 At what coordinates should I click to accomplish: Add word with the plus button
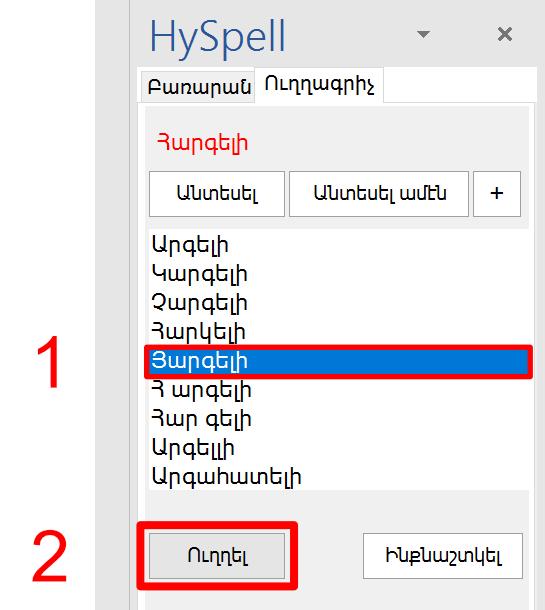pos(497,194)
